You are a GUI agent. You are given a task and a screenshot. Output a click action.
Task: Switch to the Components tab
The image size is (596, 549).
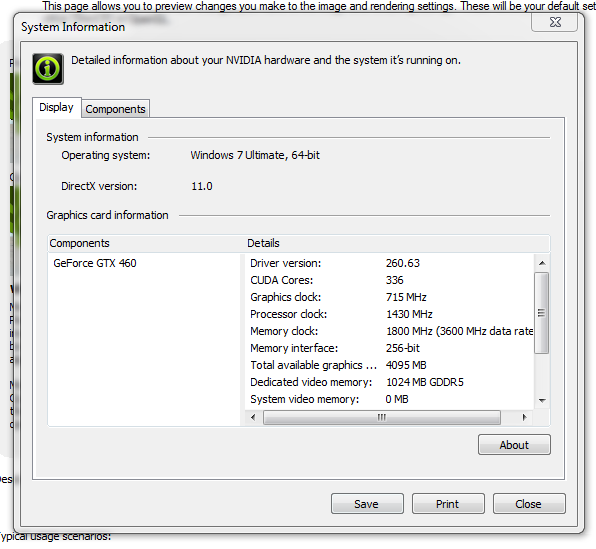click(x=115, y=109)
